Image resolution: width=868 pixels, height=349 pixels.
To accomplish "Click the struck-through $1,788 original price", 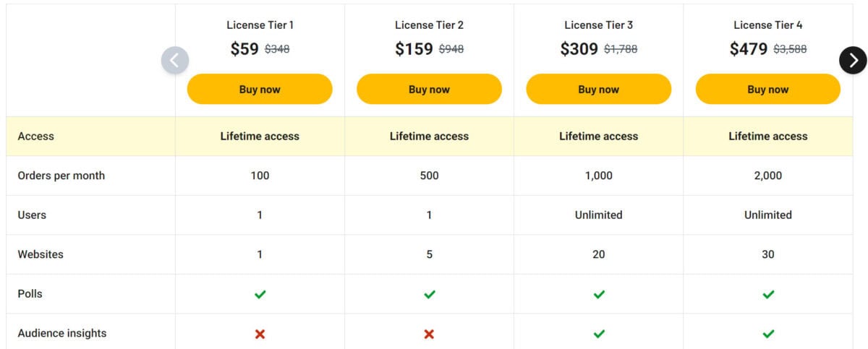I will [x=621, y=50].
